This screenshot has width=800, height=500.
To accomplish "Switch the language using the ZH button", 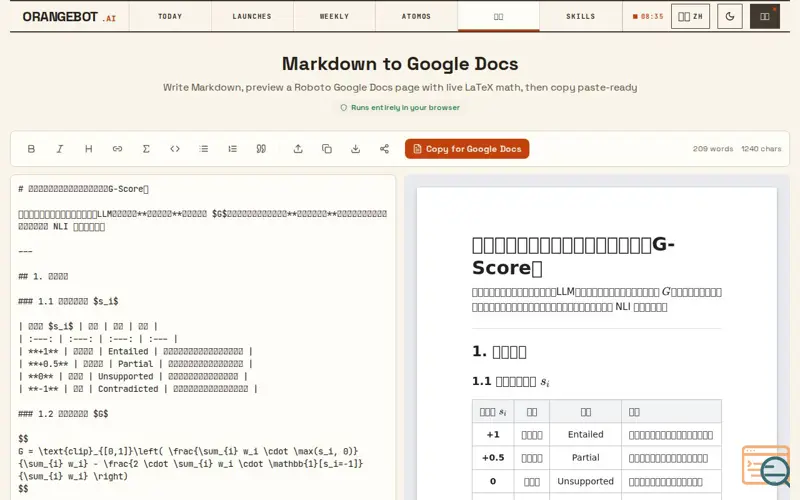I will pos(690,16).
